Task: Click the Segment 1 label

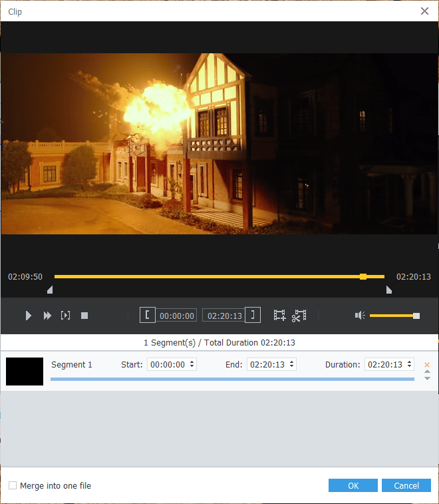Action: click(72, 364)
